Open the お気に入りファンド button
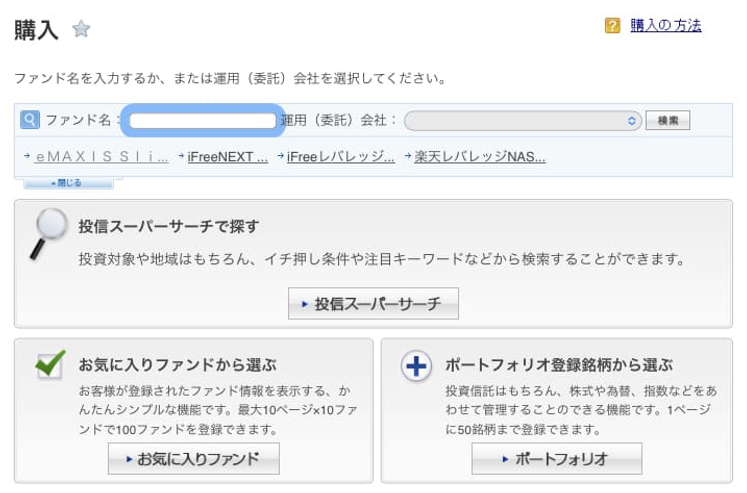747x493 pixels. pyautogui.click(x=193, y=459)
